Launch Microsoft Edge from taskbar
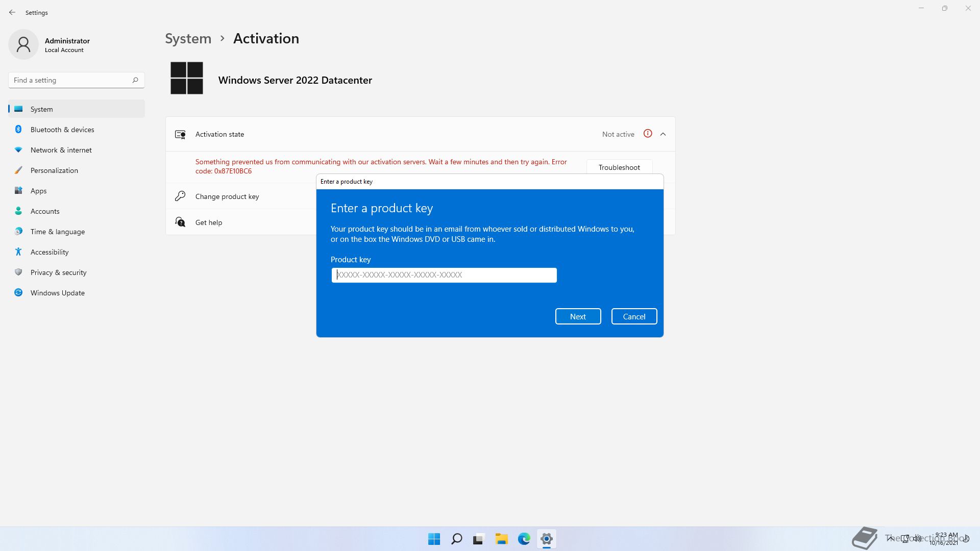Screen dimensions: 980x551 tap(524, 539)
